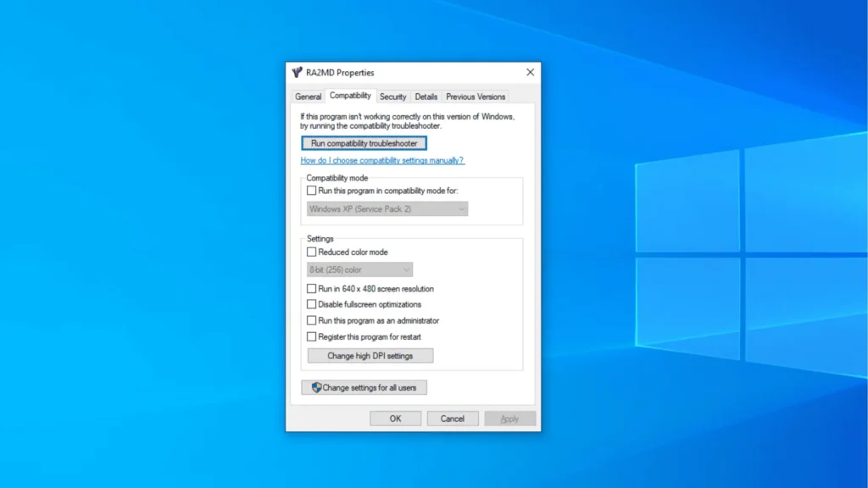Screen dimensions: 868x488
Task: Check Disable fullscreen optimizations
Action: click(312, 304)
